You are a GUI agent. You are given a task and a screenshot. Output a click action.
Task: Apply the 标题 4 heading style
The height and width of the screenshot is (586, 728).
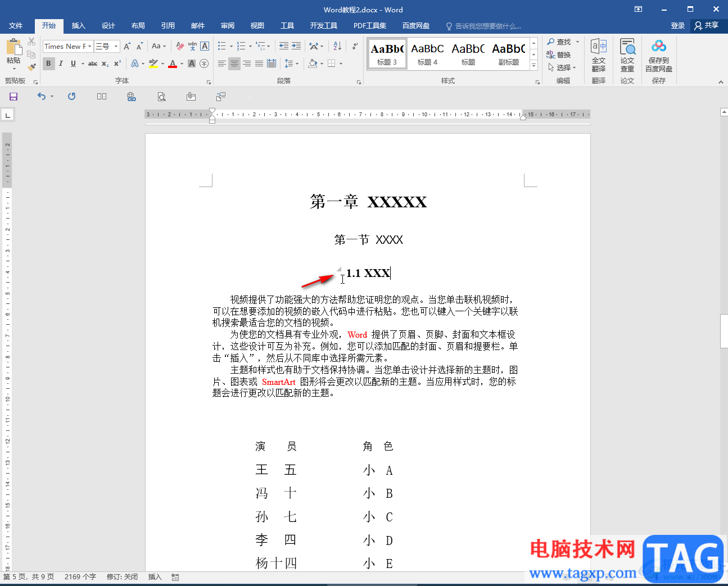tap(428, 54)
